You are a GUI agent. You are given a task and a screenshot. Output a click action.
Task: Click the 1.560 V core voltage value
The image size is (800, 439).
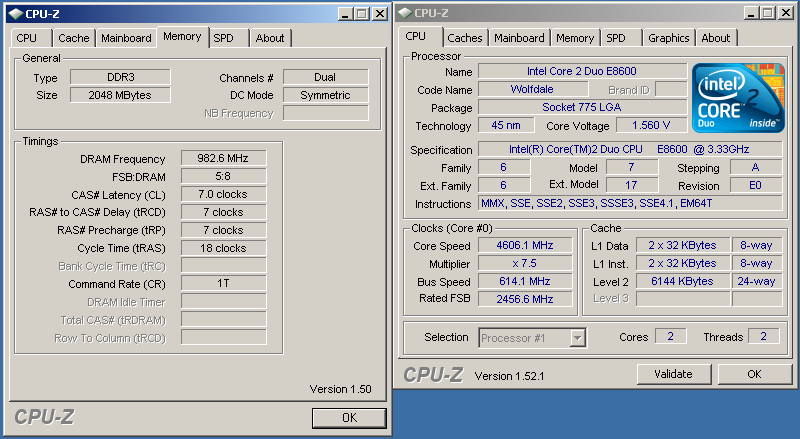(x=651, y=125)
